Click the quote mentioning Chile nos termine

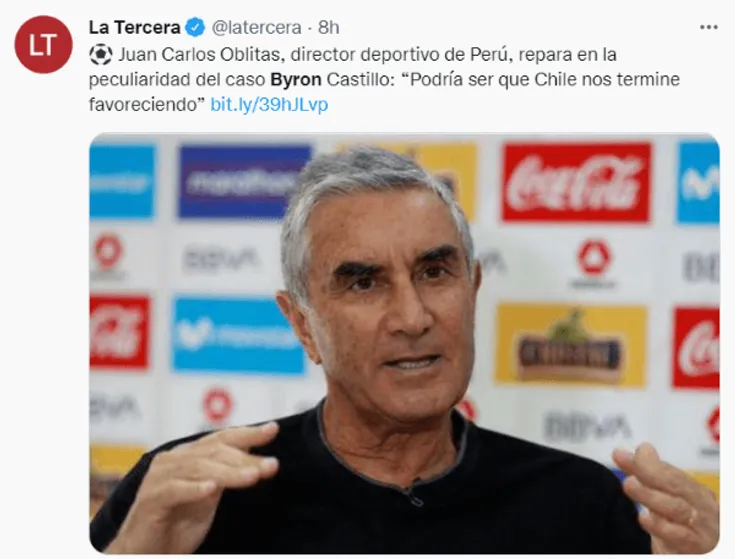coord(545,79)
